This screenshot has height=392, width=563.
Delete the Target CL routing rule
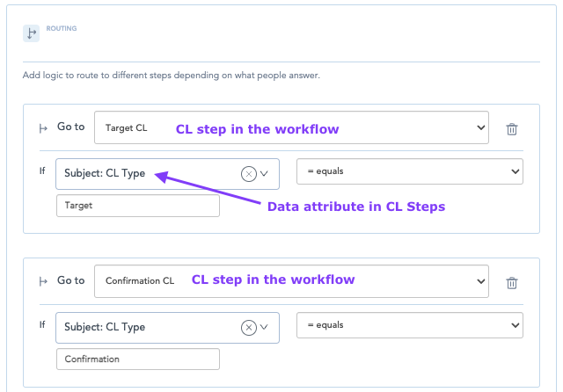point(511,129)
